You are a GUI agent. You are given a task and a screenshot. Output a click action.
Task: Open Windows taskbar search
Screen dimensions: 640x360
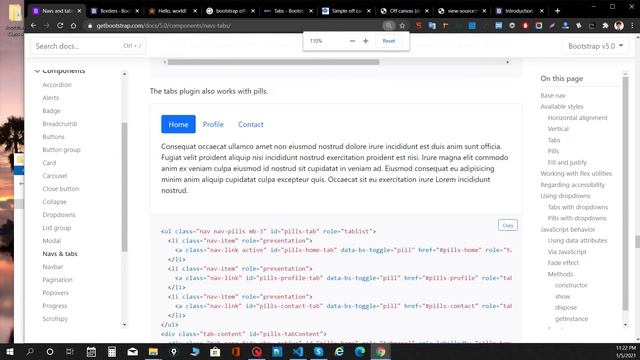[x=30, y=351]
